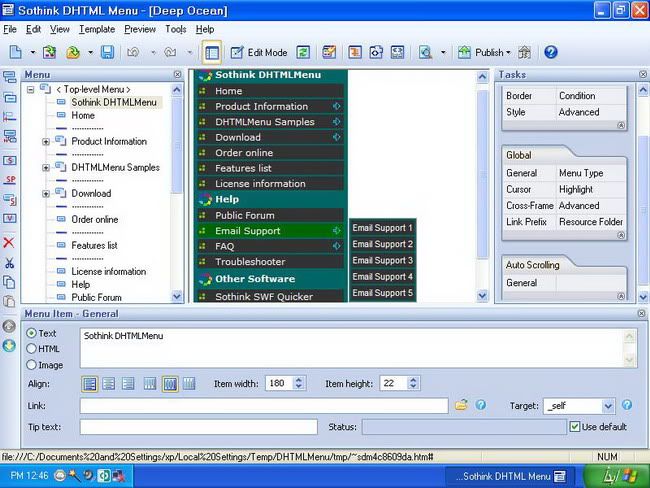Click the New file toolbar icon
The width and height of the screenshot is (650, 488).
[15, 52]
